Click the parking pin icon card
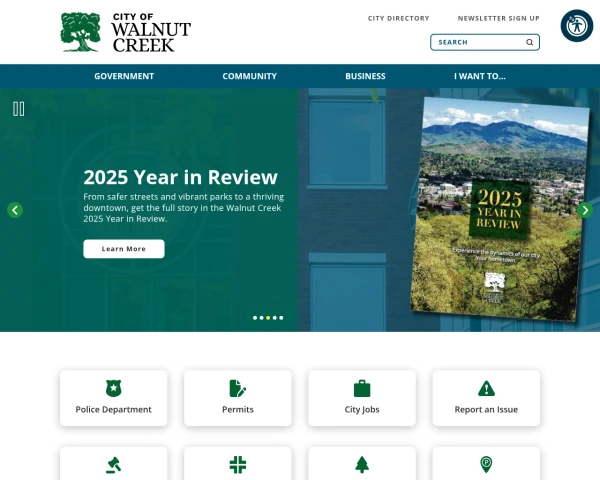Screen dimensions: 600x480 coord(486,465)
